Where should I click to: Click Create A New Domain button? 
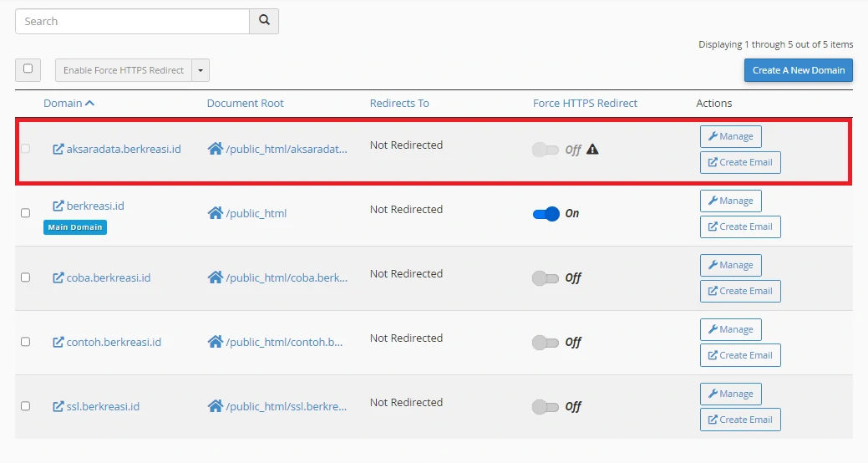pos(799,70)
